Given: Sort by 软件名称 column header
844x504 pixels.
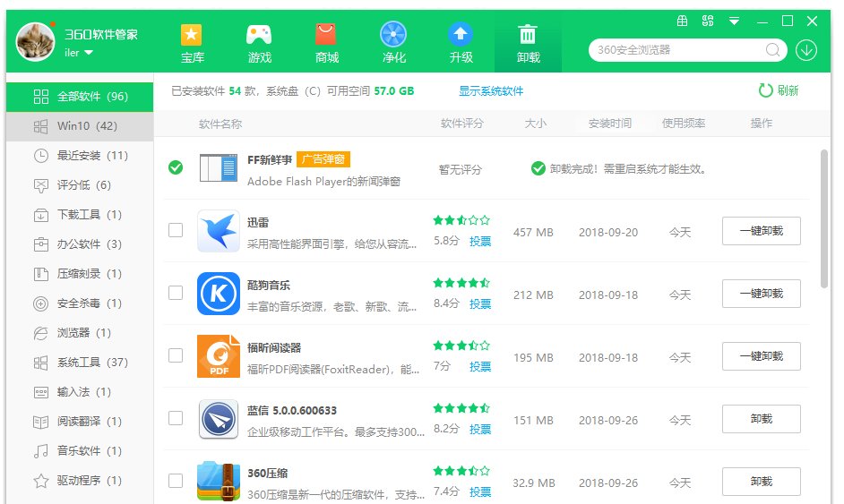Looking at the screenshot, I should 220,124.
